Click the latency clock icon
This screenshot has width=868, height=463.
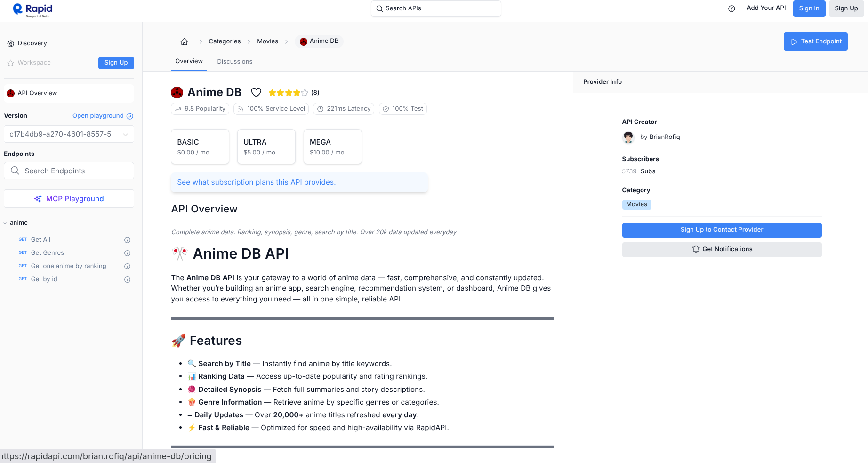tap(321, 109)
